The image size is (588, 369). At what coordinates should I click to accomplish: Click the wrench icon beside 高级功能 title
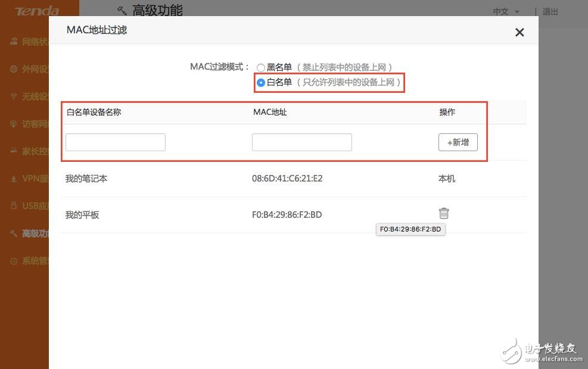click(122, 11)
